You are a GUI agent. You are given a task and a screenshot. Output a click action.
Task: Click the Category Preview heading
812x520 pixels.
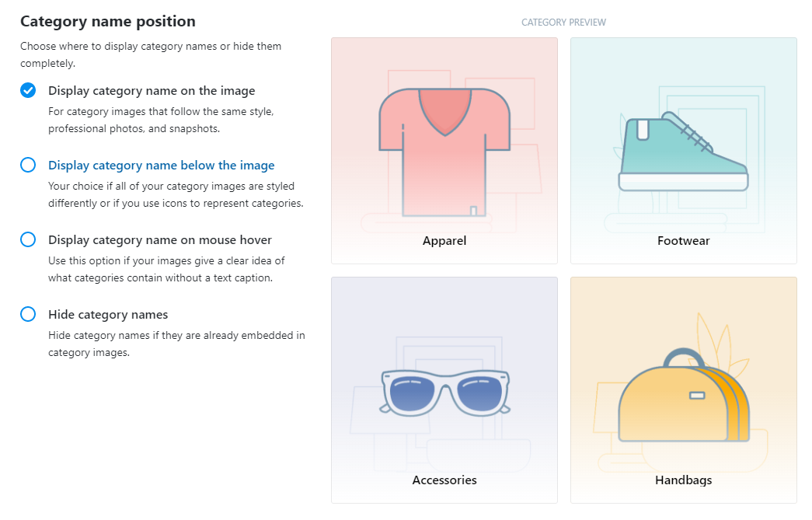click(x=563, y=23)
